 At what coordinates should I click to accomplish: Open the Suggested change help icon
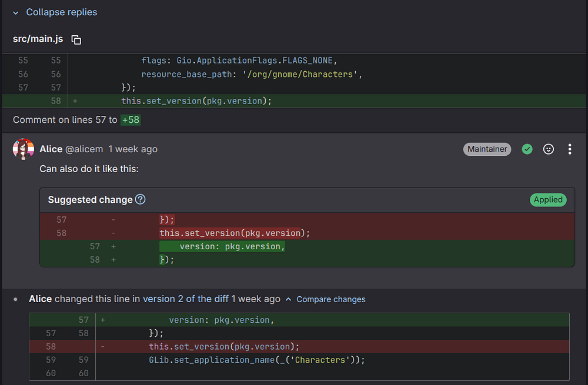pos(141,199)
